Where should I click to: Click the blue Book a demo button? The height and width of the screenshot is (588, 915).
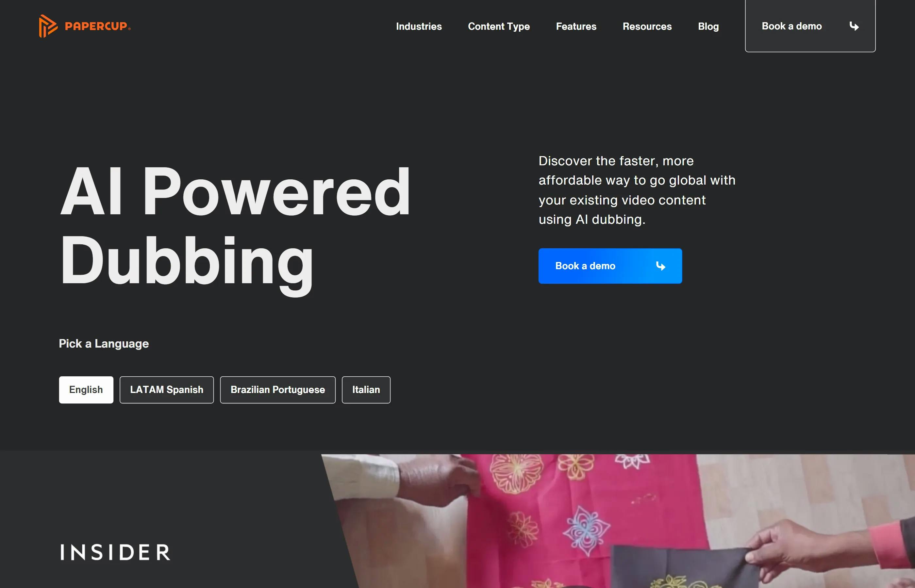(610, 266)
